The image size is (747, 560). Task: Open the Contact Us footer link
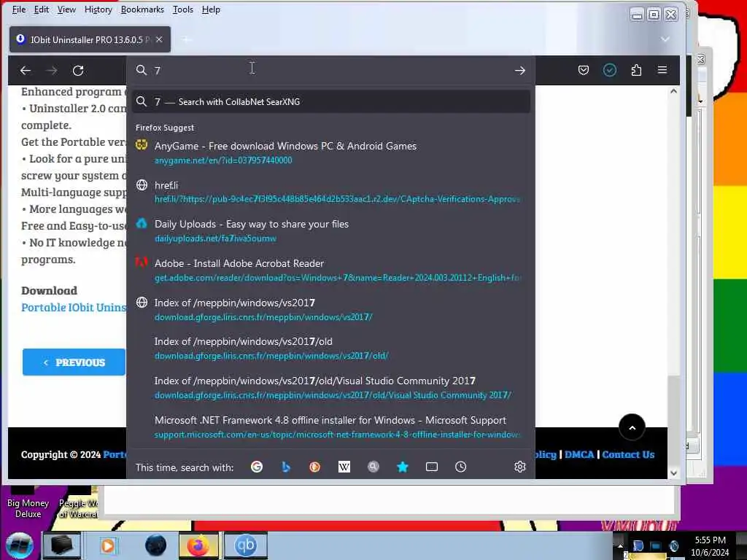tap(628, 454)
